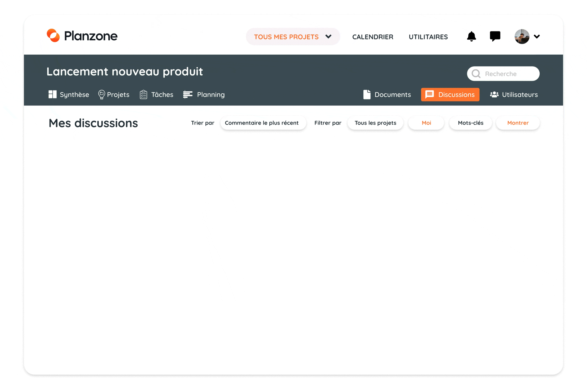Open the Commentaire le plus récent sort dropdown
Image resolution: width=587 pixels, height=392 pixels.
pos(262,123)
